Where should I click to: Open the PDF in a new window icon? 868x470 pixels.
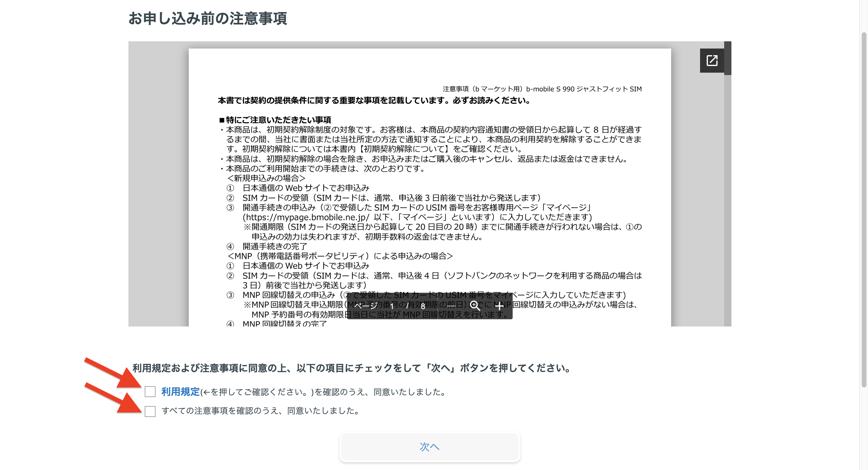[712, 60]
